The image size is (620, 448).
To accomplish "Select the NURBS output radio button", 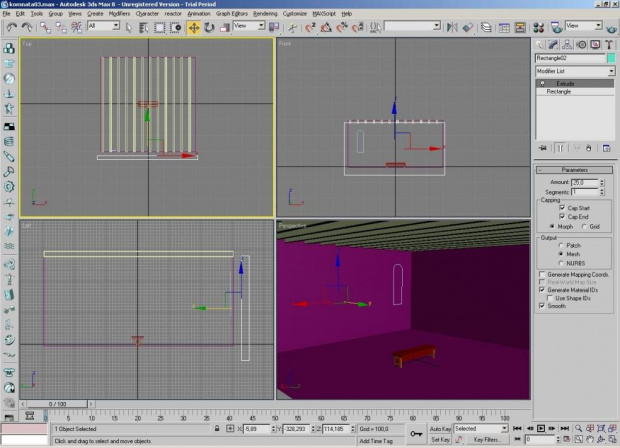I will 561,263.
